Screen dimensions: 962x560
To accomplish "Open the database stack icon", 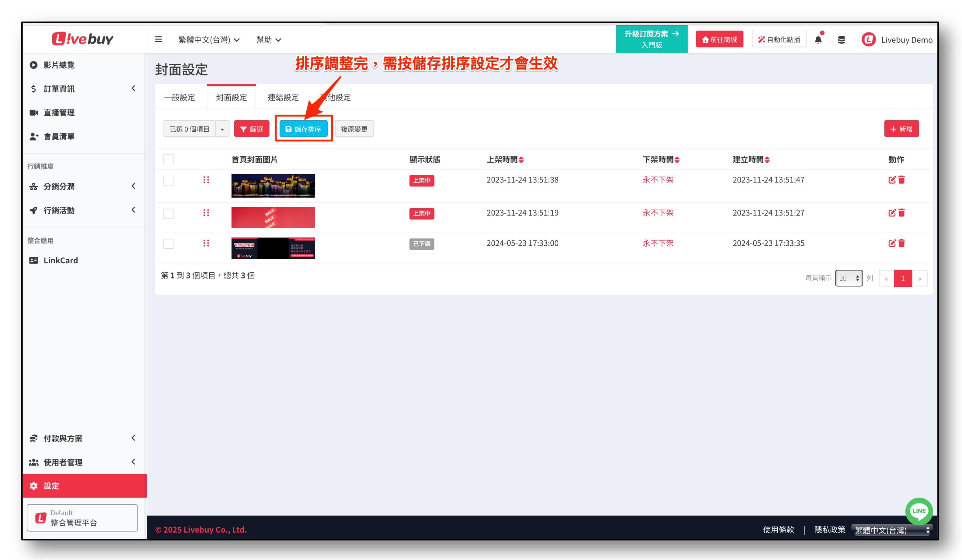I will [x=841, y=40].
